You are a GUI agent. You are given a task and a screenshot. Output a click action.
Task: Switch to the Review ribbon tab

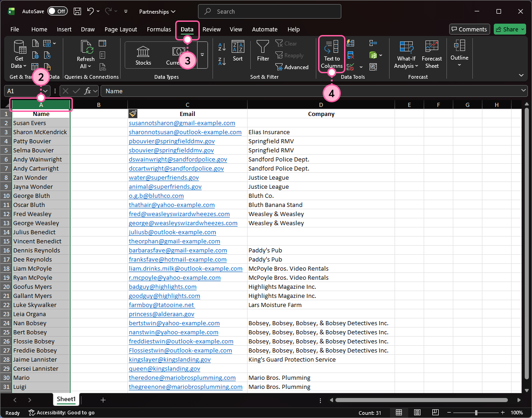[211, 29]
